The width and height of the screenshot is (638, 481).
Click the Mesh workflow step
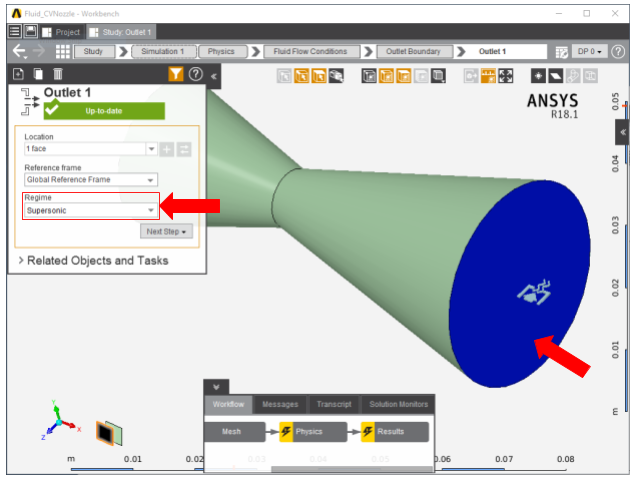pos(235,432)
